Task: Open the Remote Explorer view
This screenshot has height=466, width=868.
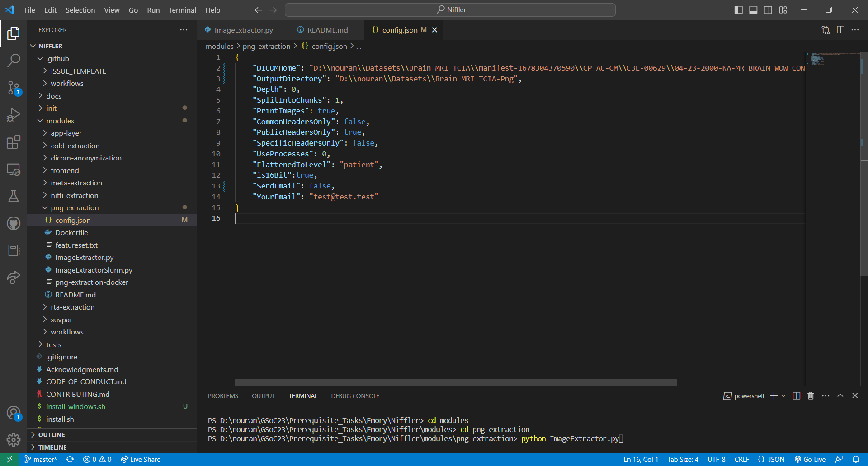Action: coord(14,169)
